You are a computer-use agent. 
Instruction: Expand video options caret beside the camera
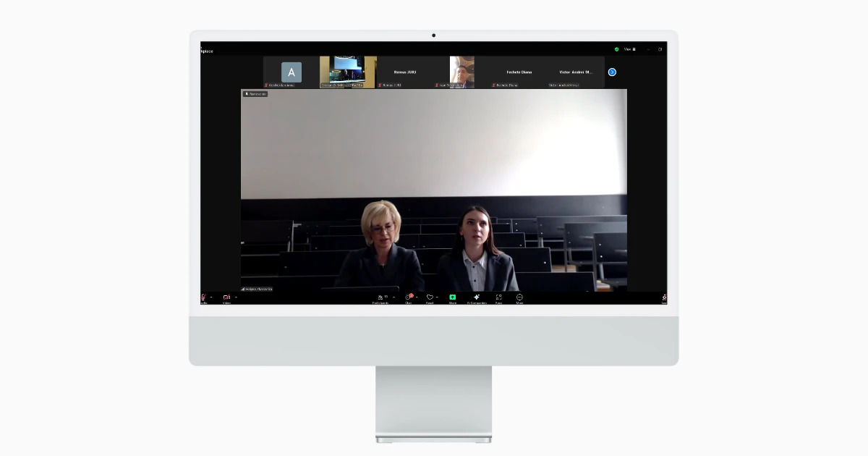(236, 297)
